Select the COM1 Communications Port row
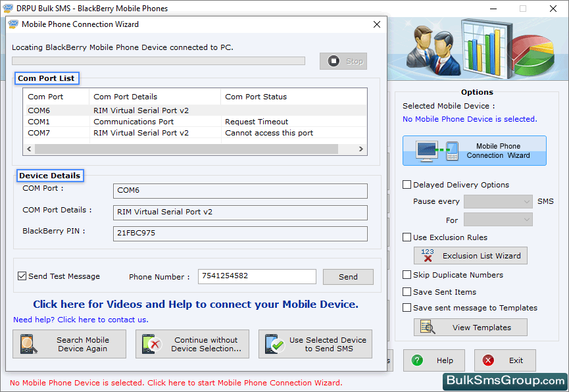 pyautogui.click(x=196, y=122)
